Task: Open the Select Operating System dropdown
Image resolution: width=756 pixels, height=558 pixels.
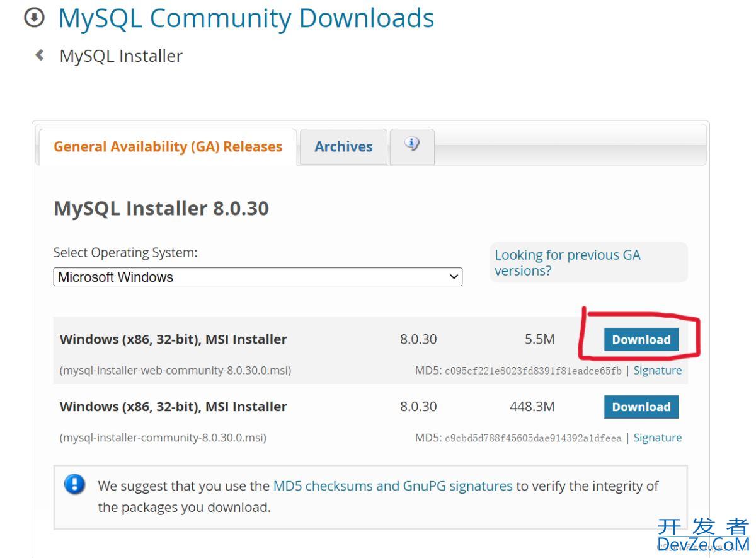Action: click(258, 277)
